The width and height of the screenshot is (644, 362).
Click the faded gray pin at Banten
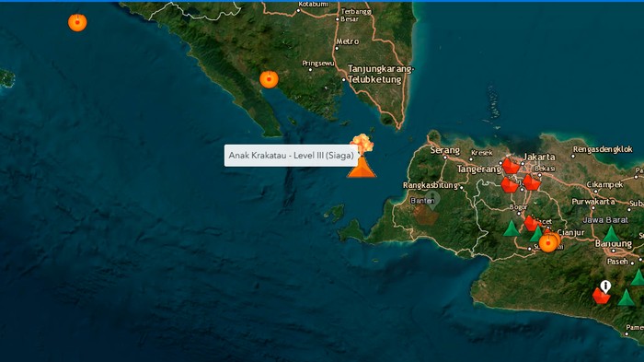click(432, 200)
